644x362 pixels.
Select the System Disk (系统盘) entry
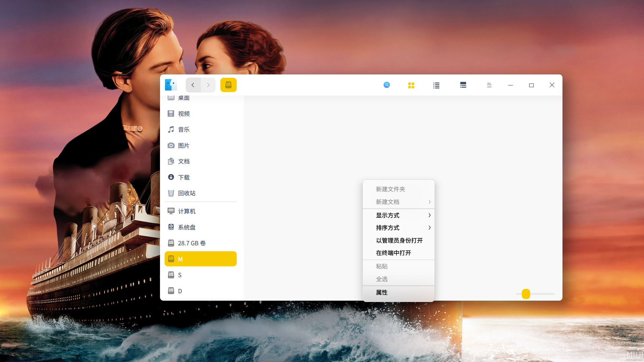(186, 227)
